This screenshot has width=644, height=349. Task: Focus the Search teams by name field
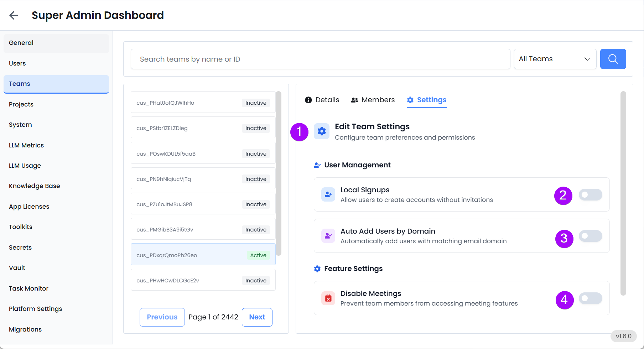point(321,59)
